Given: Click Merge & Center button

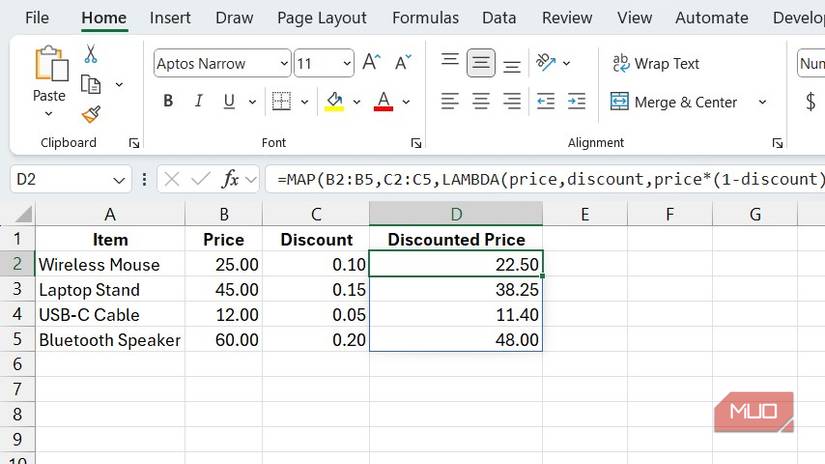Looking at the screenshot, I should coord(673,102).
